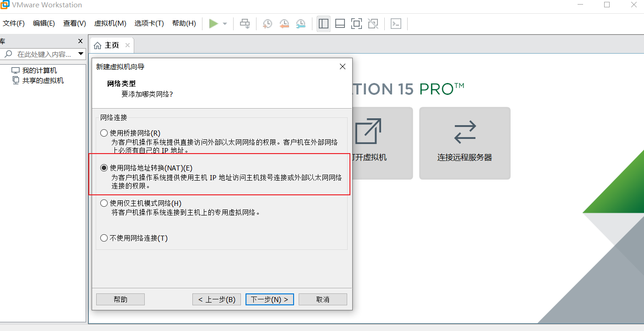Click the take snapshot clock icon
The image size is (644, 331).
pyautogui.click(x=267, y=24)
